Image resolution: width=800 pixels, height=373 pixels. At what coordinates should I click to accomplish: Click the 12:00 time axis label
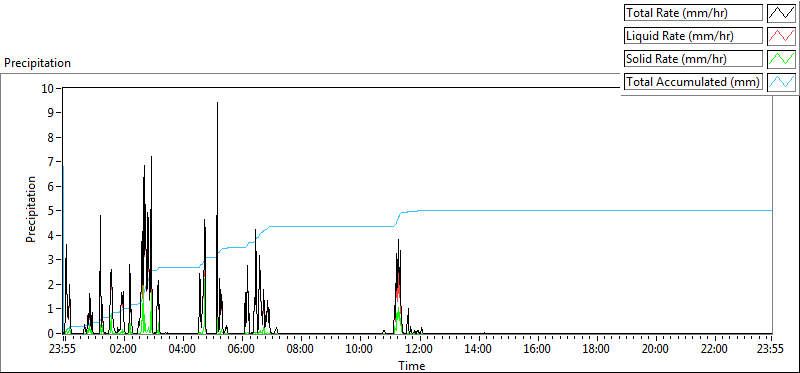(419, 349)
